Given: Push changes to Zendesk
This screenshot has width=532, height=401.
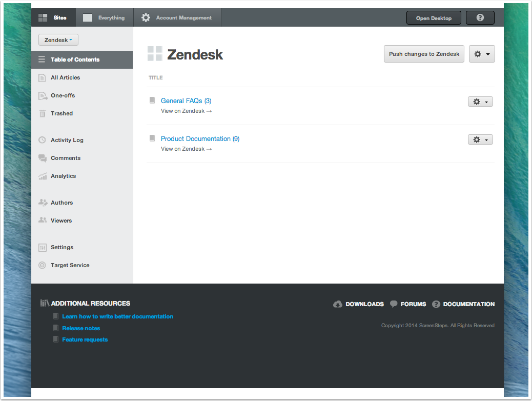Looking at the screenshot, I should (x=424, y=53).
